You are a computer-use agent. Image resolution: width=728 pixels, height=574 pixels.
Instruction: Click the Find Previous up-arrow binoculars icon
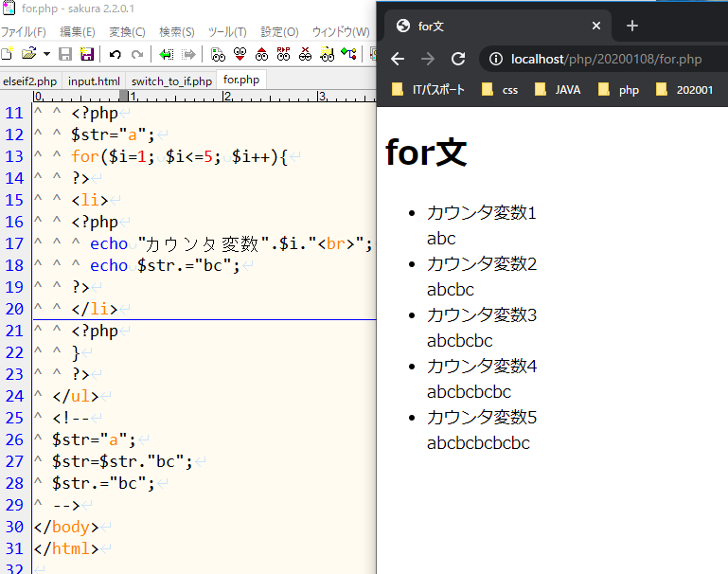261,54
